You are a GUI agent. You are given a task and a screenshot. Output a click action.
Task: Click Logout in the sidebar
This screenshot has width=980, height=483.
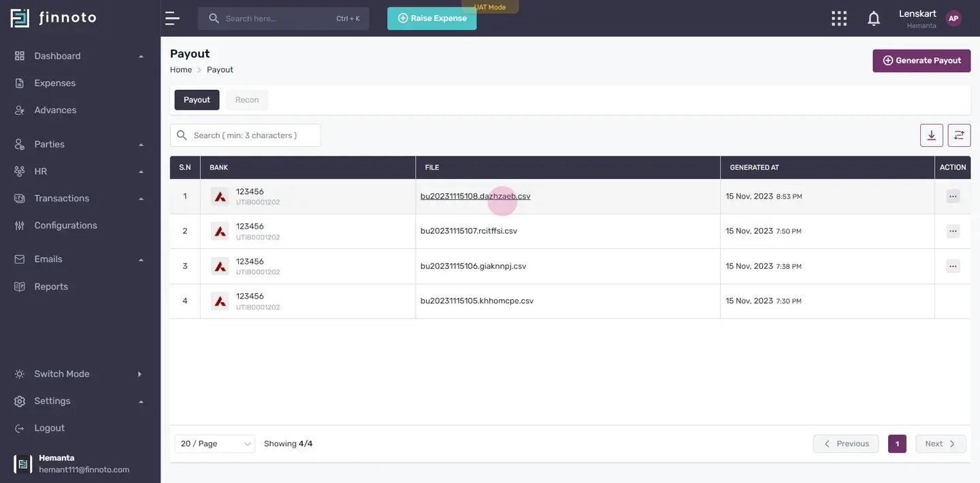click(x=50, y=428)
